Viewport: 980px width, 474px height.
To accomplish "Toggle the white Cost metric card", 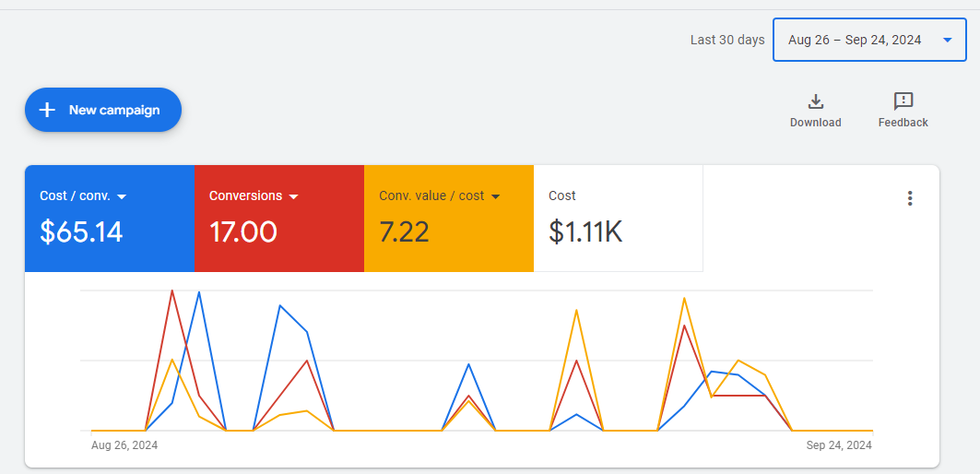I will pyautogui.click(x=618, y=219).
